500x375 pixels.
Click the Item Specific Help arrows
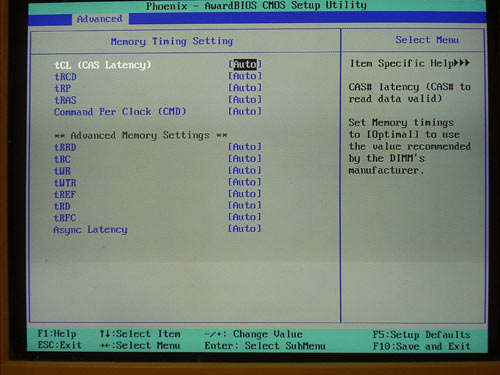[462, 63]
